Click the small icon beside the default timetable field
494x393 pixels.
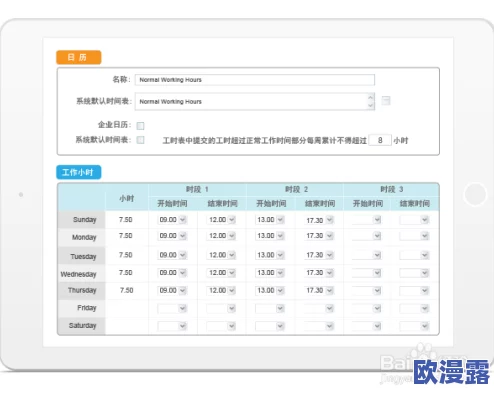click(x=386, y=101)
